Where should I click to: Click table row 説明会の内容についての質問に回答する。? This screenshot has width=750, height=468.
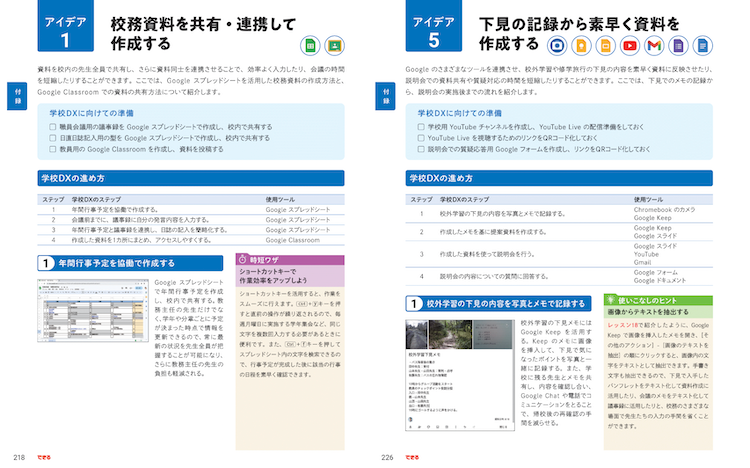pyautogui.click(x=559, y=276)
